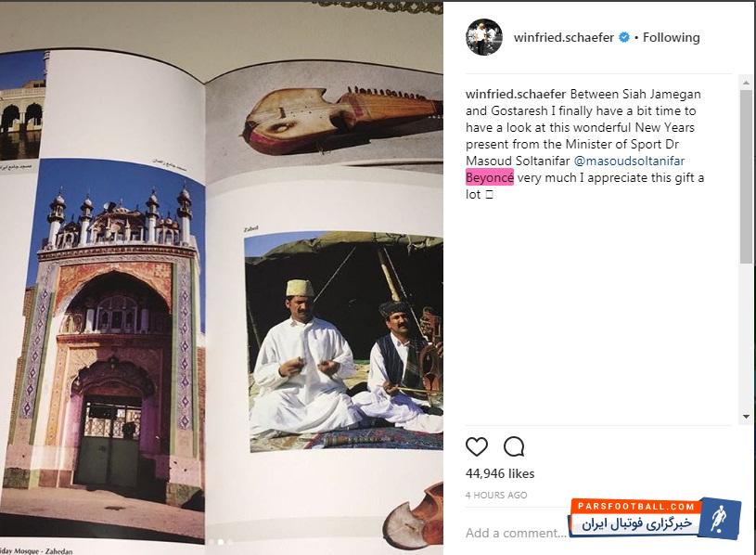Screen dimensions: 756x555
Task: Open the @masoudsoltanifar mention link
Action: [629, 161]
